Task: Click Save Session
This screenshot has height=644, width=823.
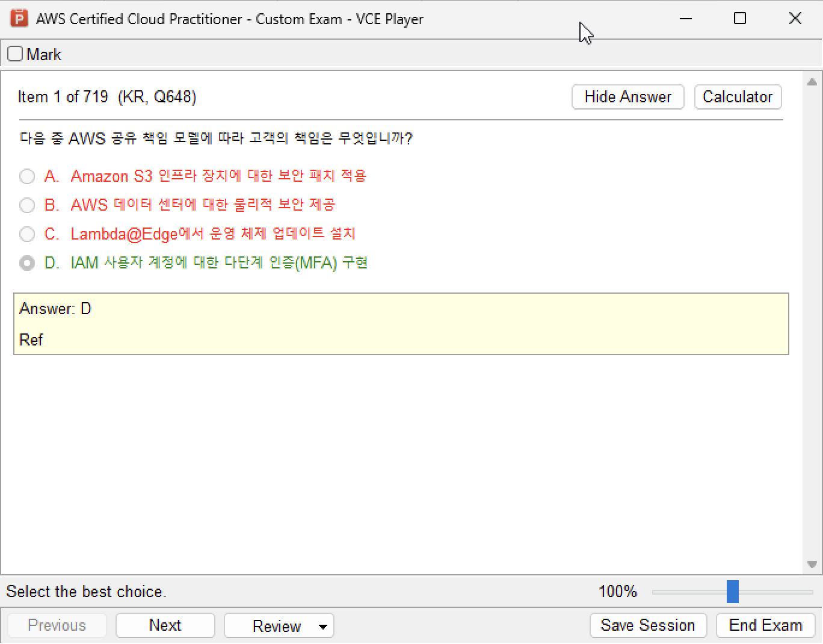Action: pos(648,625)
